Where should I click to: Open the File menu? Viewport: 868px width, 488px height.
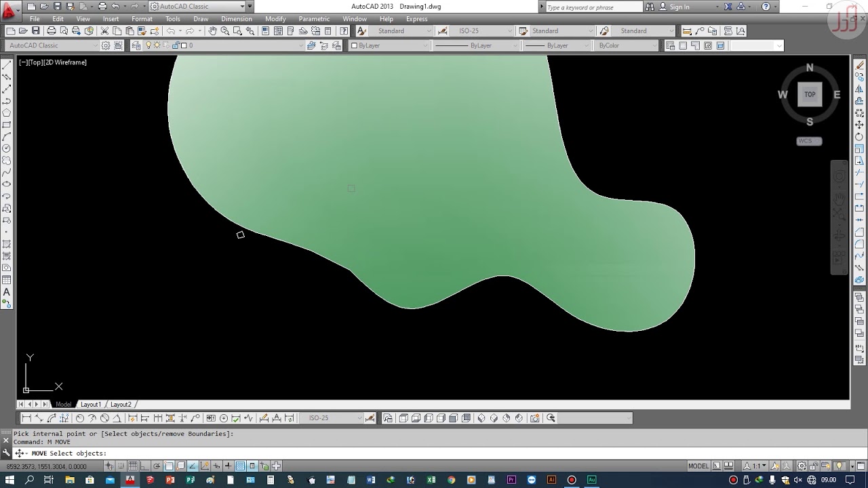(35, 19)
